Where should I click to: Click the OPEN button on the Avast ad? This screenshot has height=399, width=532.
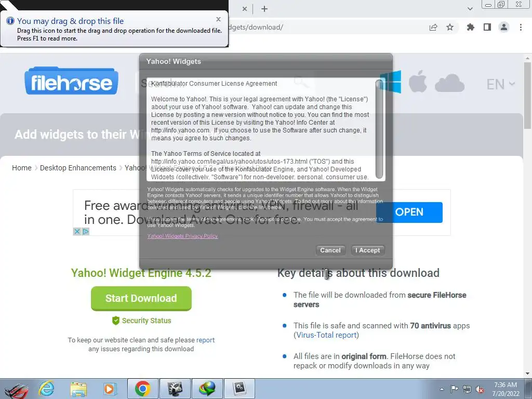(x=409, y=212)
